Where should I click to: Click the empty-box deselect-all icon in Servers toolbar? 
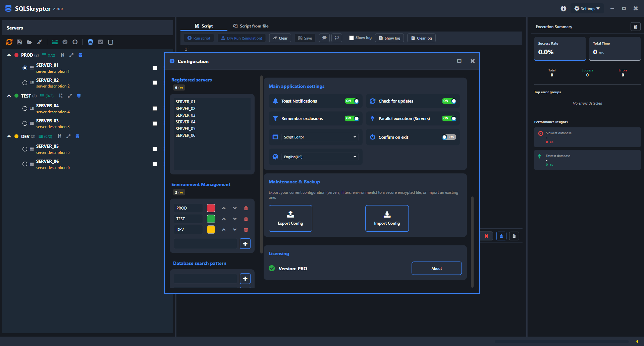(111, 42)
